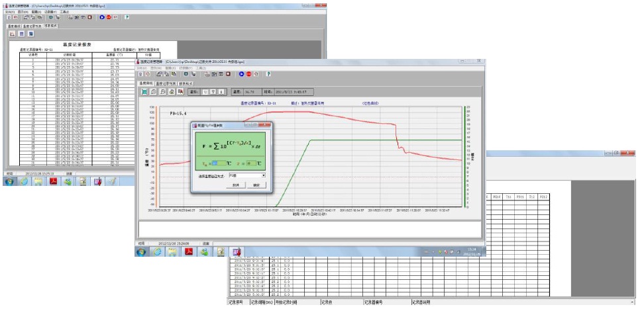
Task: Open 报表格式 tab in the front window
Action: tap(186, 84)
